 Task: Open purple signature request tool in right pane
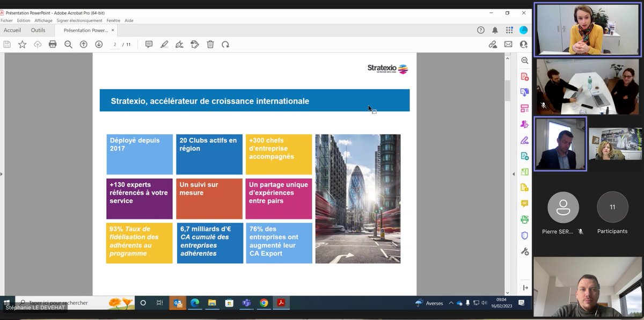coord(524,124)
